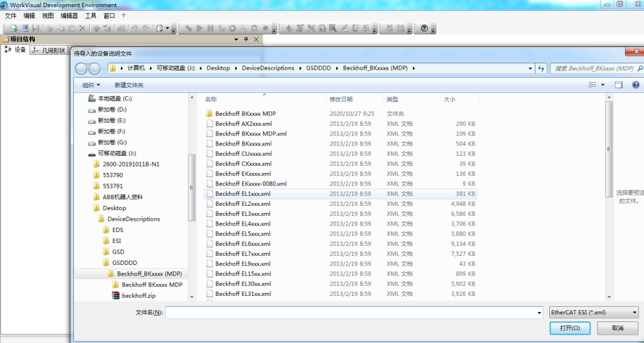Screen dimensions: 644x343
Task: Close the 项目结构 panel
Action: click(x=256, y=39)
